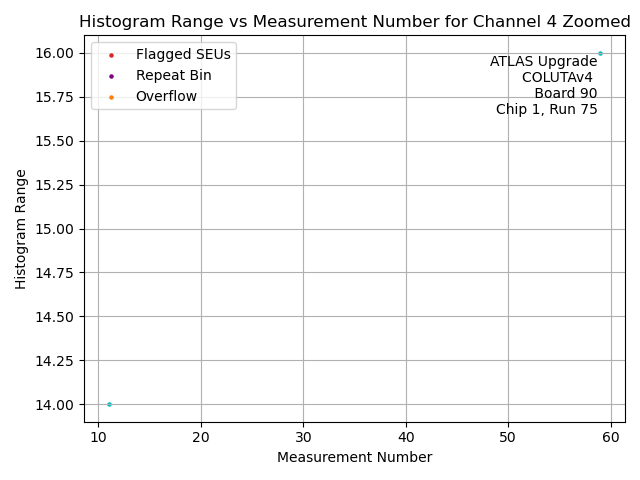Click the data point at histogram range 14
The image size is (640, 480).
(x=109, y=404)
